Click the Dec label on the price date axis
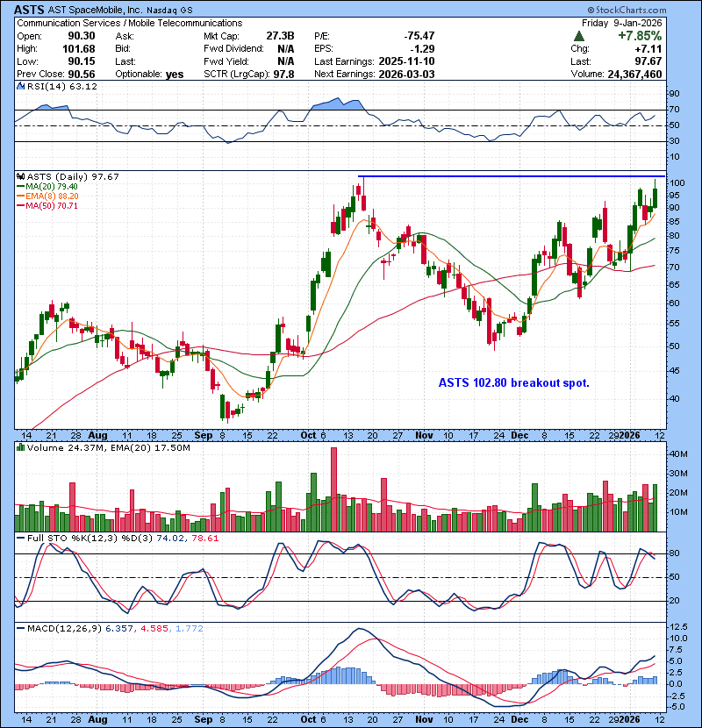Screen dimensions: 702x728 [x=519, y=436]
